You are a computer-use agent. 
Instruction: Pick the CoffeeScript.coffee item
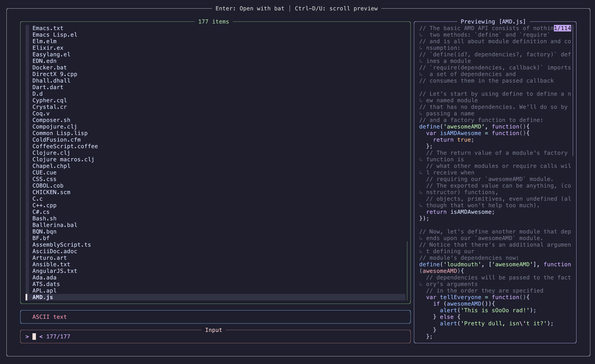65,146
